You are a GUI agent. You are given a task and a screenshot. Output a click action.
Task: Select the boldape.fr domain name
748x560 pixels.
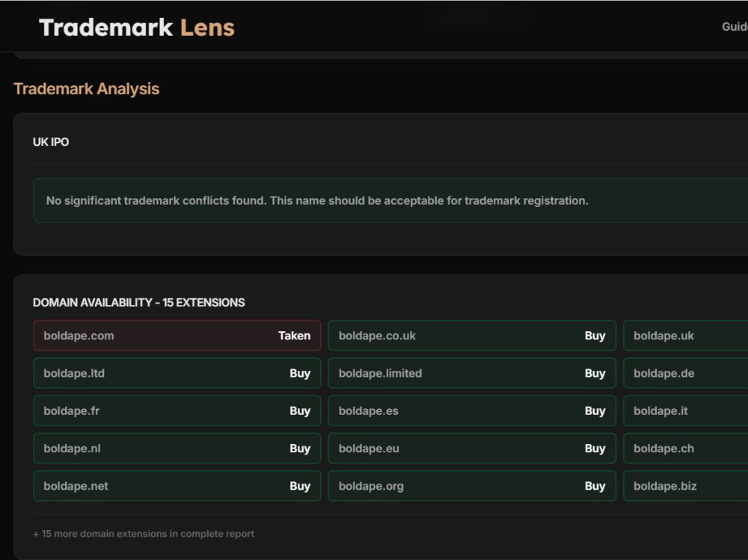72,411
